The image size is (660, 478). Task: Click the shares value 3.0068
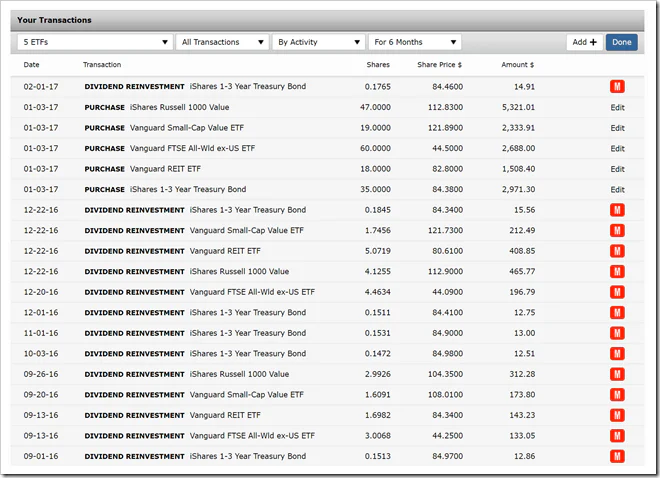point(378,436)
